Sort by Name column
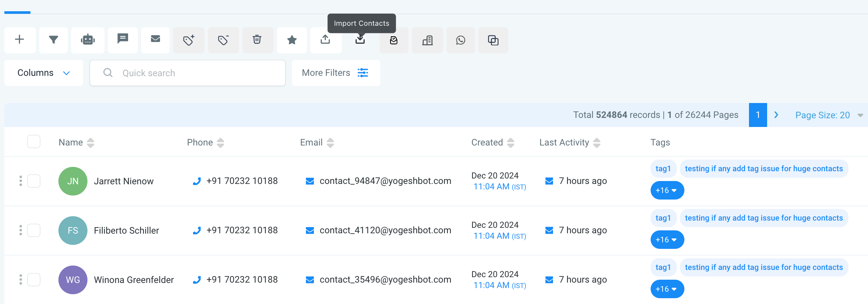This screenshot has width=868, height=304. 91,143
